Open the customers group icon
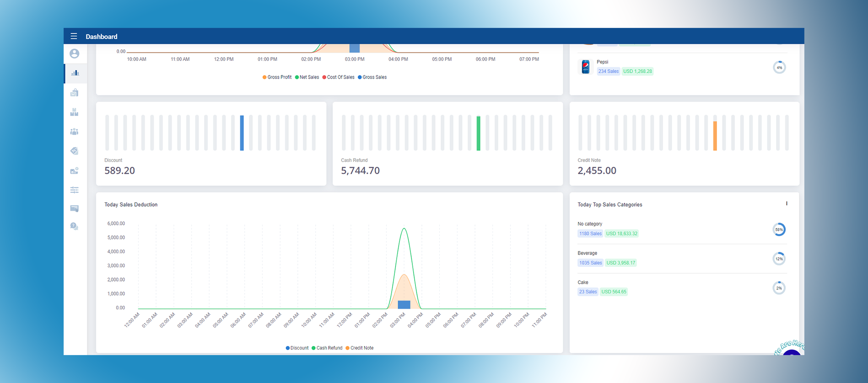Viewport: 868px width, 383px height. [x=75, y=132]
